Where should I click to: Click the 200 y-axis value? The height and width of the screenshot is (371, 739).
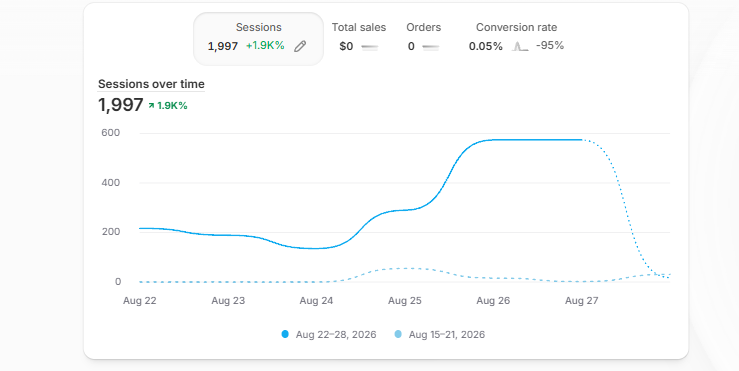coord(111,232)
